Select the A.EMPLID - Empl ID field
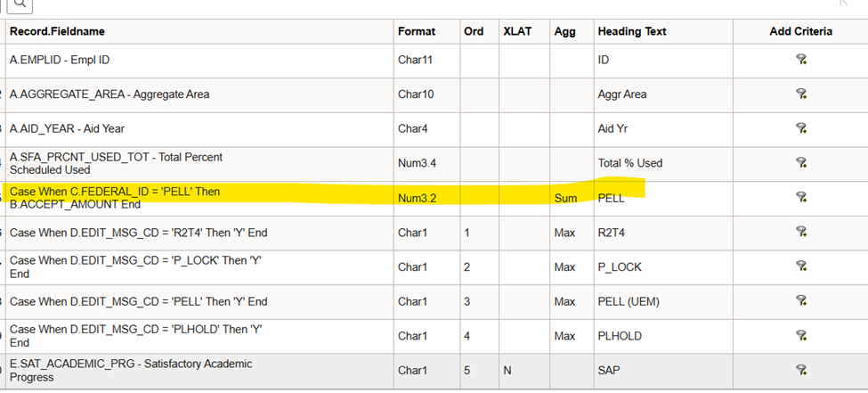The height and width of the screenshot is (393, 868). click(60, 60)
